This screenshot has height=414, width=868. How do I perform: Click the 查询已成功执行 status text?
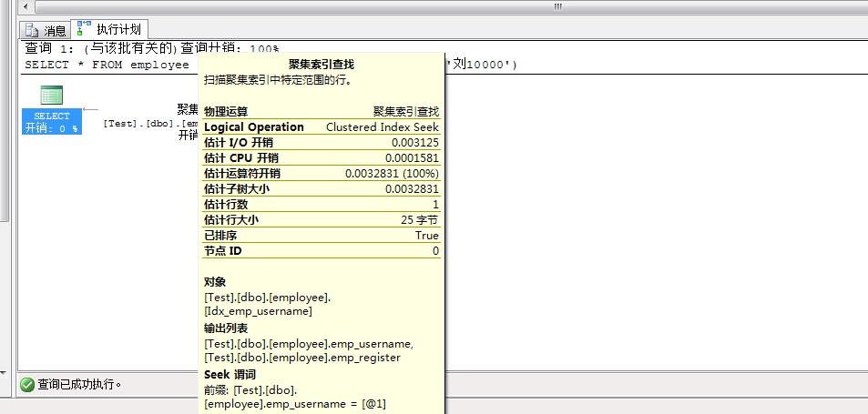pos(79,385)
